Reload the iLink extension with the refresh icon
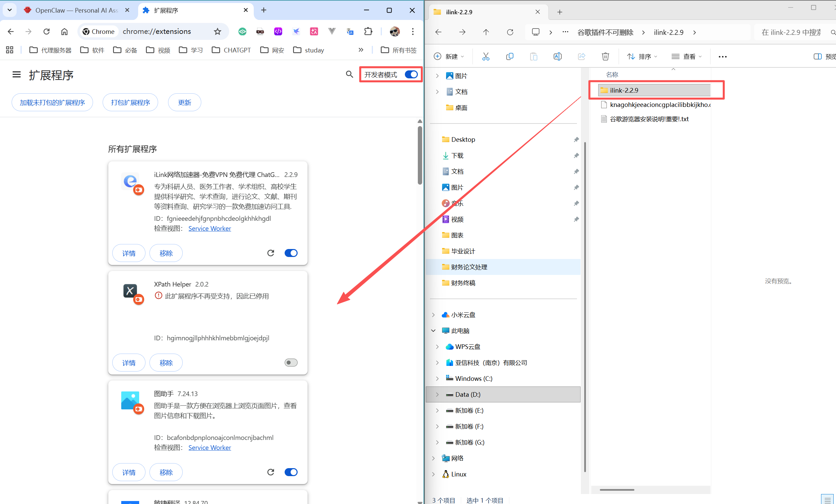This screenshot has height=504, width=836. coord(270,253)
